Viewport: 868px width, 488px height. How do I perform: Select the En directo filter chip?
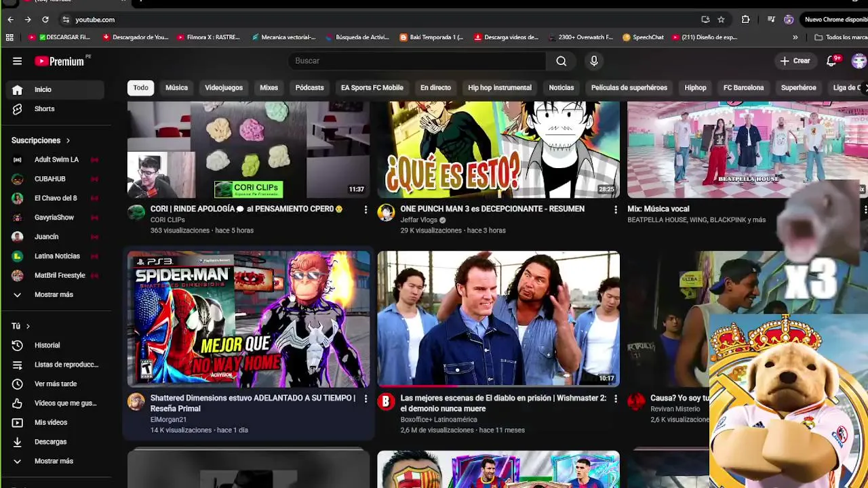(x=435, y=87)
